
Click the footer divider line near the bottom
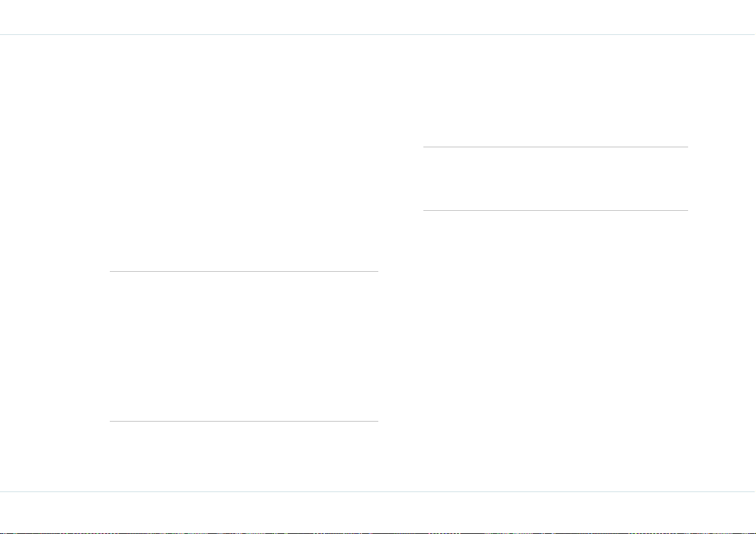pos(378,491)
